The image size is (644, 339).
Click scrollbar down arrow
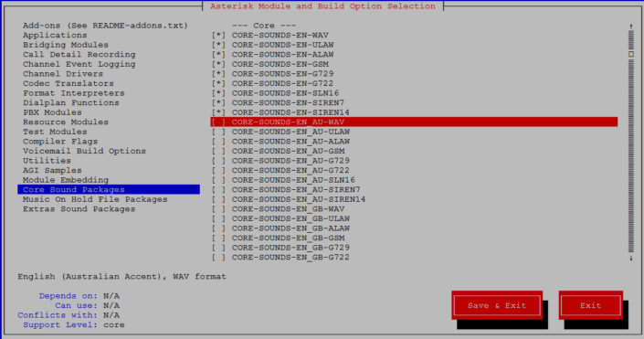click(x=631, y=258)
